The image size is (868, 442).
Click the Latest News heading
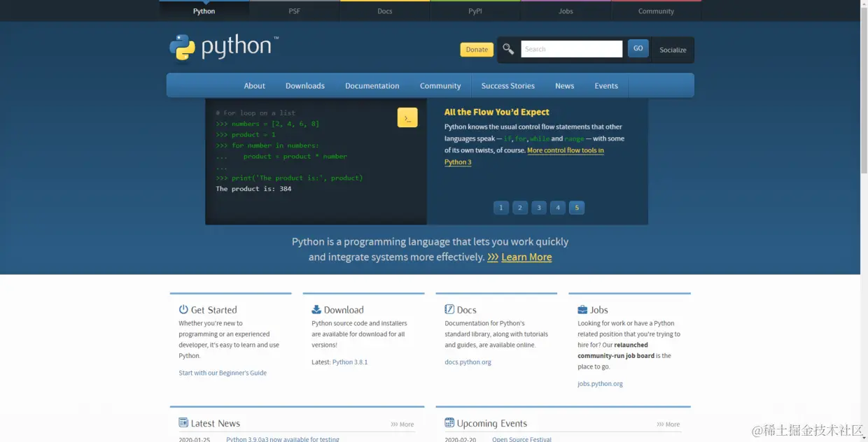coord(216,423)
